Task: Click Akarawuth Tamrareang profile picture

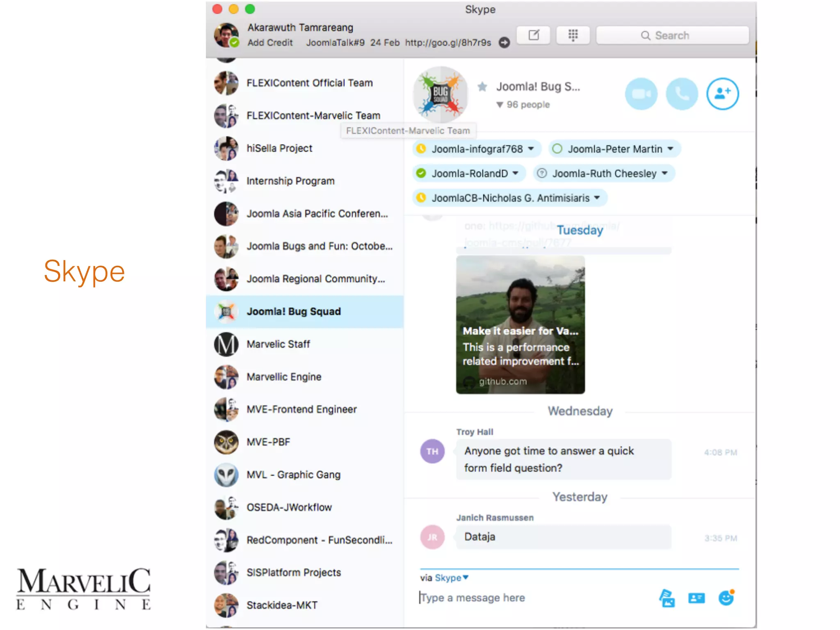Action: [226, 35]
